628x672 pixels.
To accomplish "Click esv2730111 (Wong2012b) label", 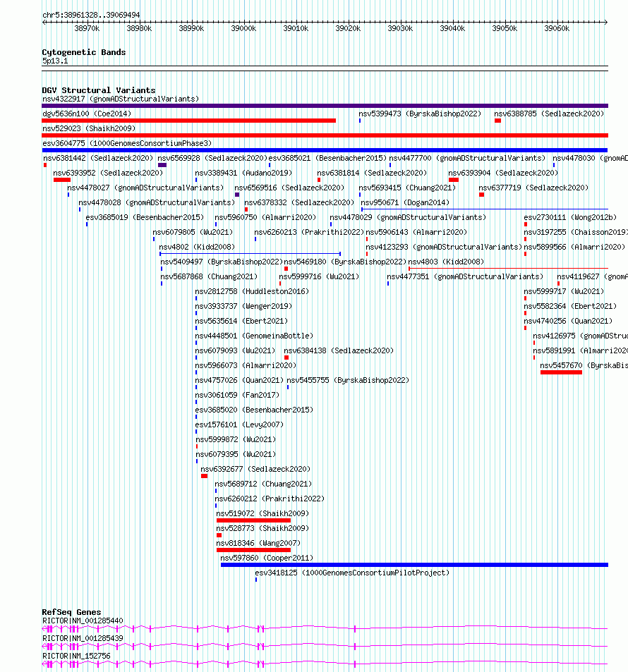I will 571,217.
